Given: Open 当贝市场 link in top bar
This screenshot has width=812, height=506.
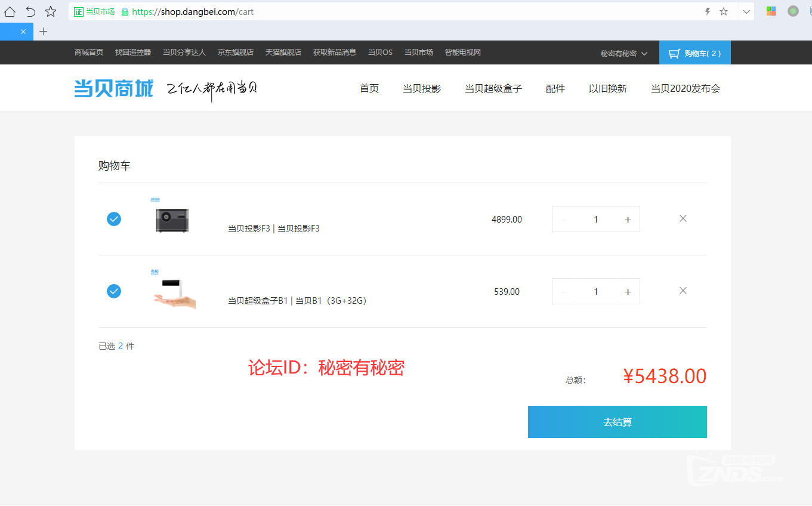Looking at the screenshot, I should (419, 53).
